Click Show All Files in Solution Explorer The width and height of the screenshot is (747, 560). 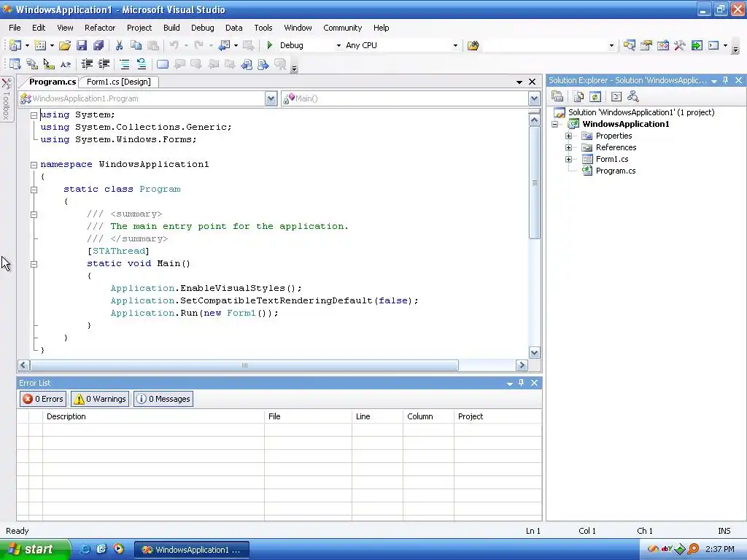578,97
